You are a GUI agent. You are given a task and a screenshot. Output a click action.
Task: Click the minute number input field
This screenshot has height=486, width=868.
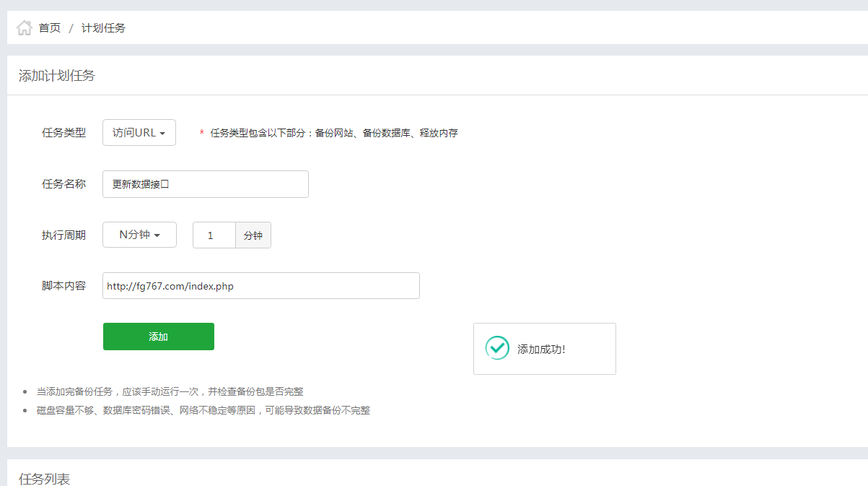[214, 235]
